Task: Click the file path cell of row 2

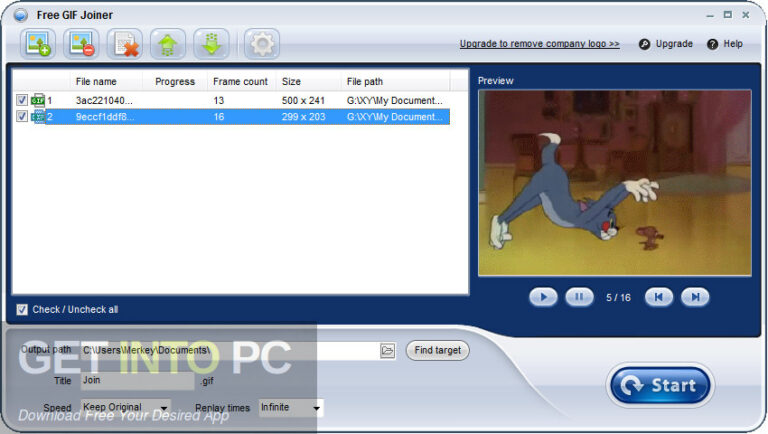Action: click(394, 117)
